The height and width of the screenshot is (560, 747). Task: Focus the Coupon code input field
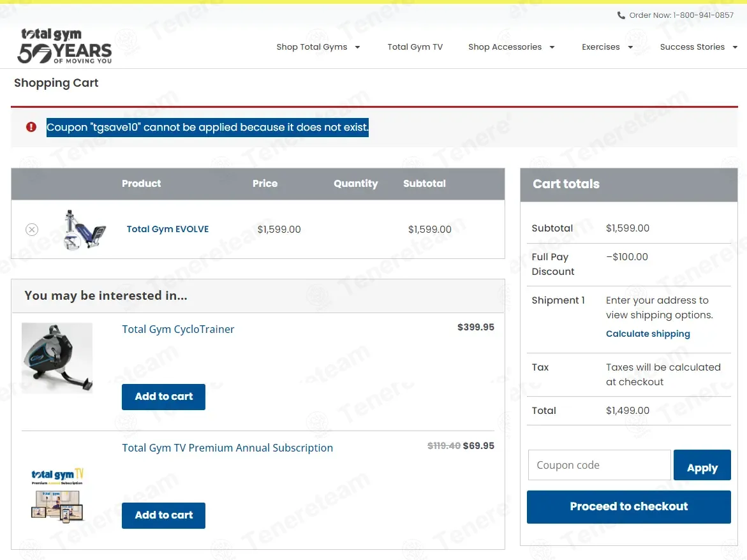(x=599, y=465)
